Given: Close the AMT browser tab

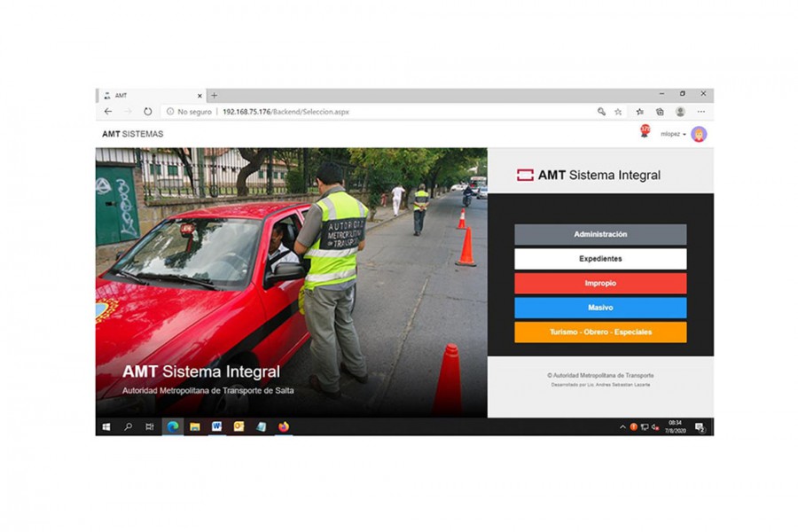Looking at the screenshot, I should [199, 95].
